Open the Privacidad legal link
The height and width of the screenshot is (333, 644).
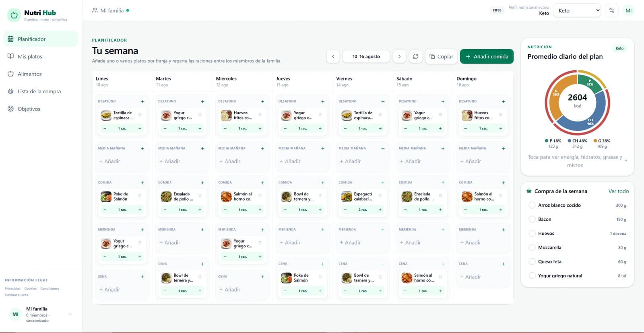coord(12,289)
